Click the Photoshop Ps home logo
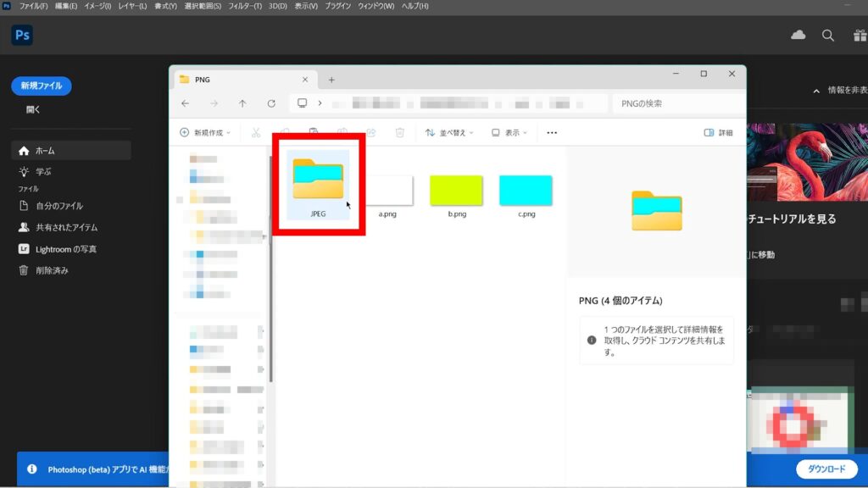This screenshot has width=868, height=488. [x=22, y=36]
